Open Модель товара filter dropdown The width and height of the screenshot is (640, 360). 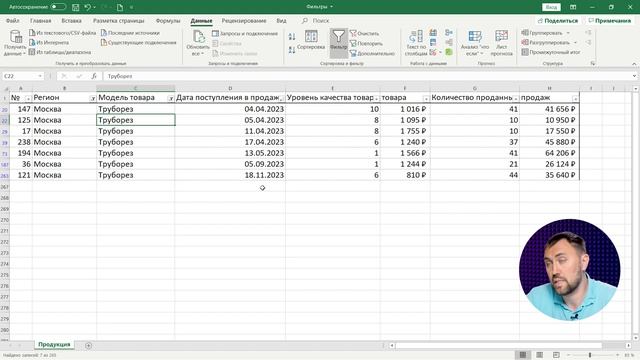171,98
